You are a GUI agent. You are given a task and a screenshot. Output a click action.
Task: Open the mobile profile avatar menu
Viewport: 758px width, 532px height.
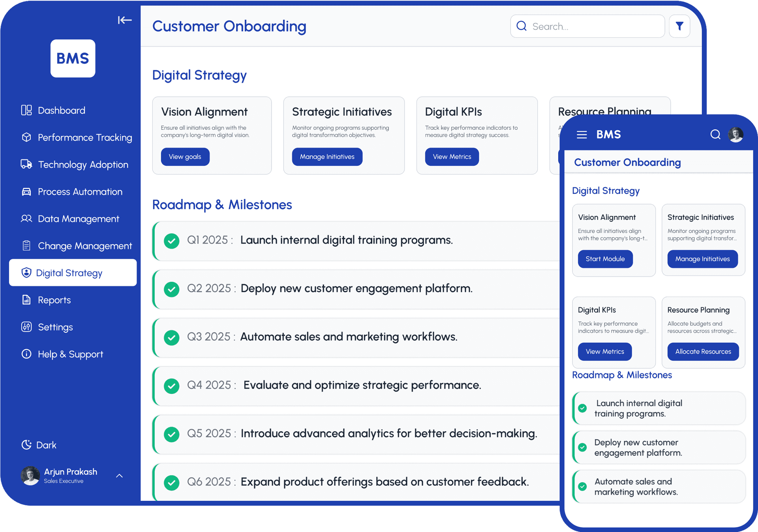click(x=735, y=135)
